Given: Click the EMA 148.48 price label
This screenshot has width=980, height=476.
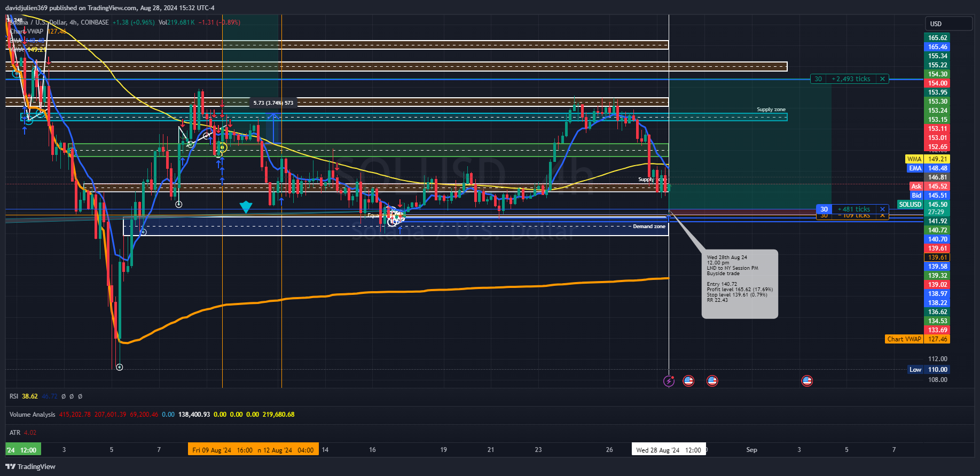Looking at the screenshot, I should point(929,168).
